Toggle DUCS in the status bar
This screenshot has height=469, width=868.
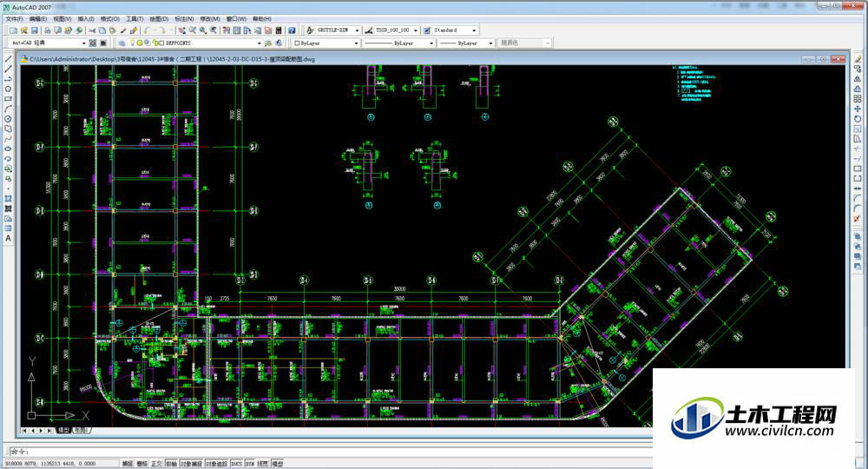pos(236,464)
